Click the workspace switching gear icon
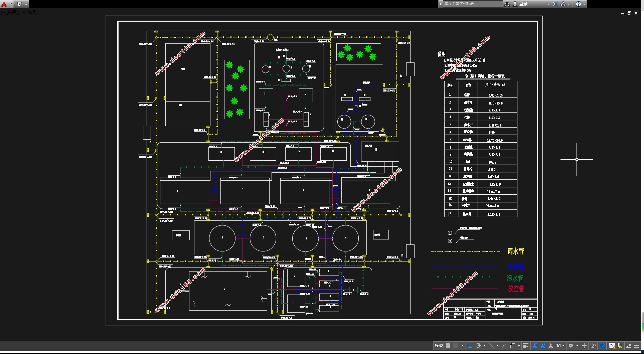Screen dimensions: 644x354 tap(571, 346)
